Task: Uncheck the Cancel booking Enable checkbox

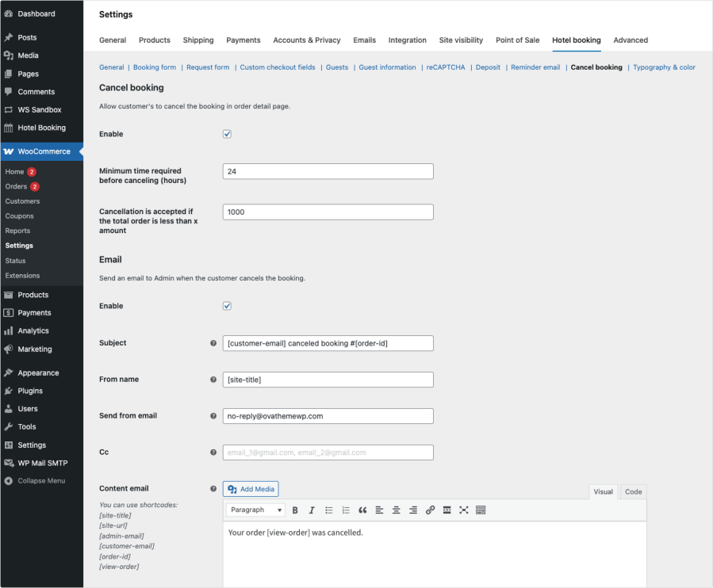Action: [227, 134]
